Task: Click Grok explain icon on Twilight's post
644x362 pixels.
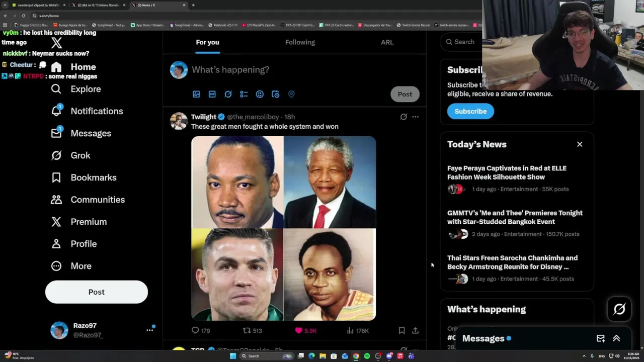Action: click(404, 117)
